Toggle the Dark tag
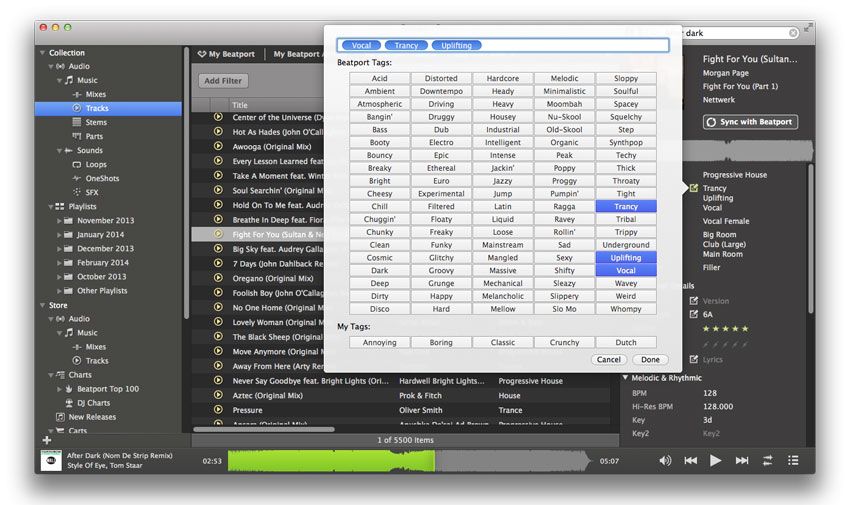The image size is (850, 505). tap(379, 270)
